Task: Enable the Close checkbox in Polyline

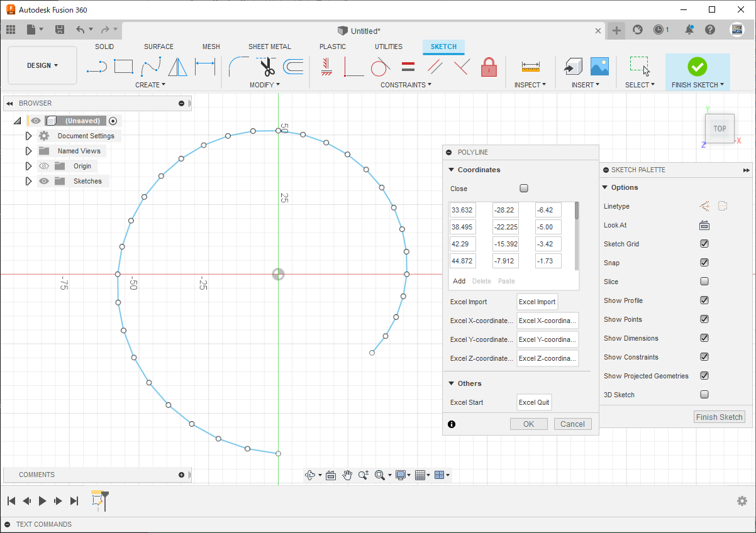Action: pyautogui.click(x=524, y=189)
